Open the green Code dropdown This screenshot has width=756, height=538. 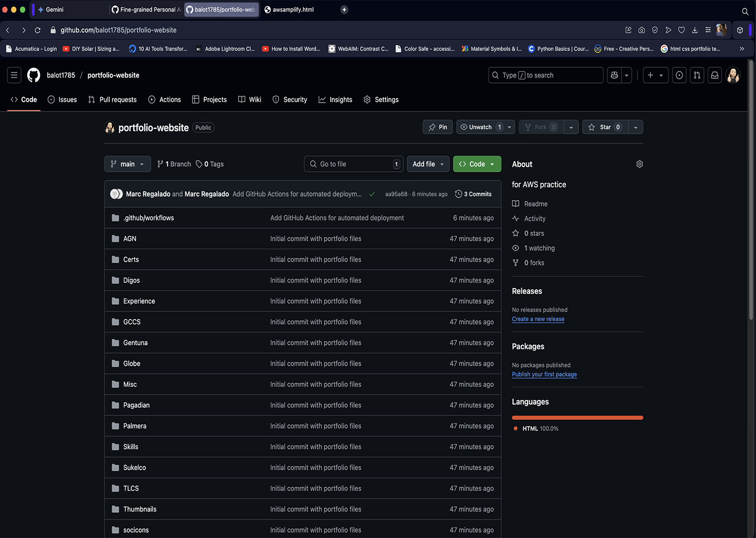pos(477,164)
